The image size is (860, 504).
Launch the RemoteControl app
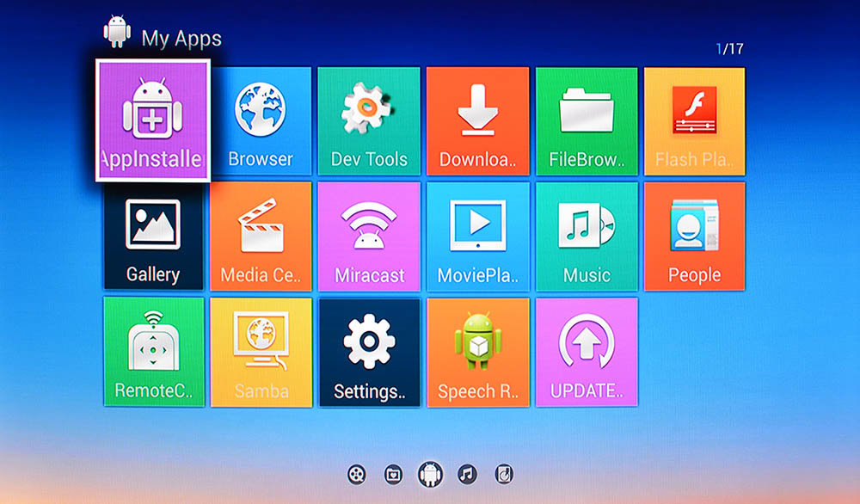pos(154,352)
